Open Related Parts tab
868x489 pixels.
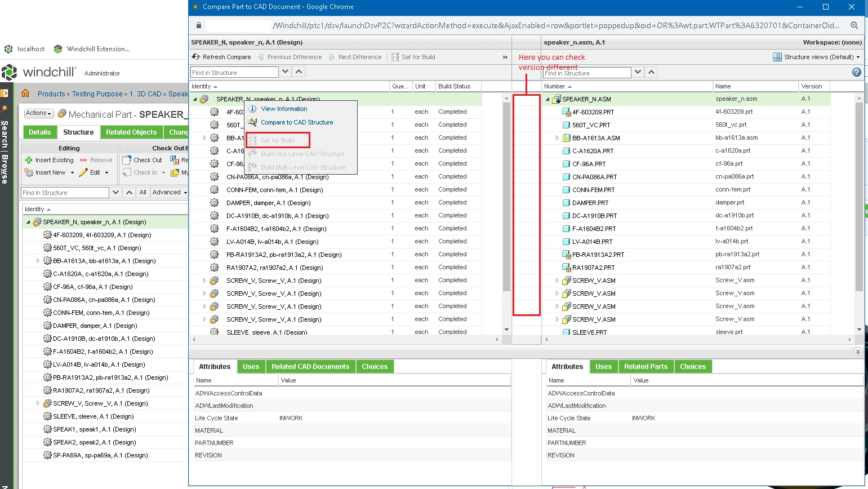[646, 367]
